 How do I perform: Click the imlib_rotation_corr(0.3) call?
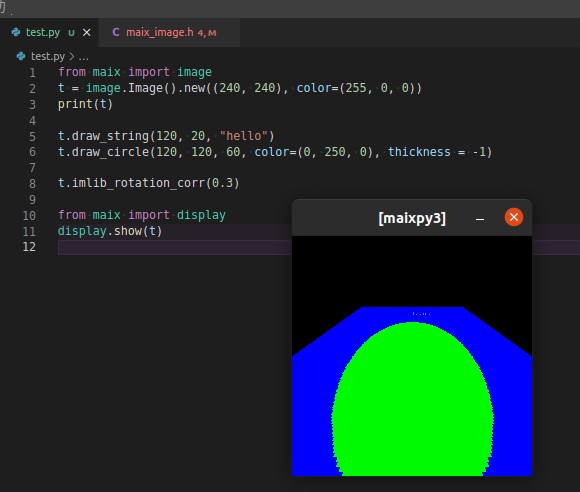(x=149, y=183)
